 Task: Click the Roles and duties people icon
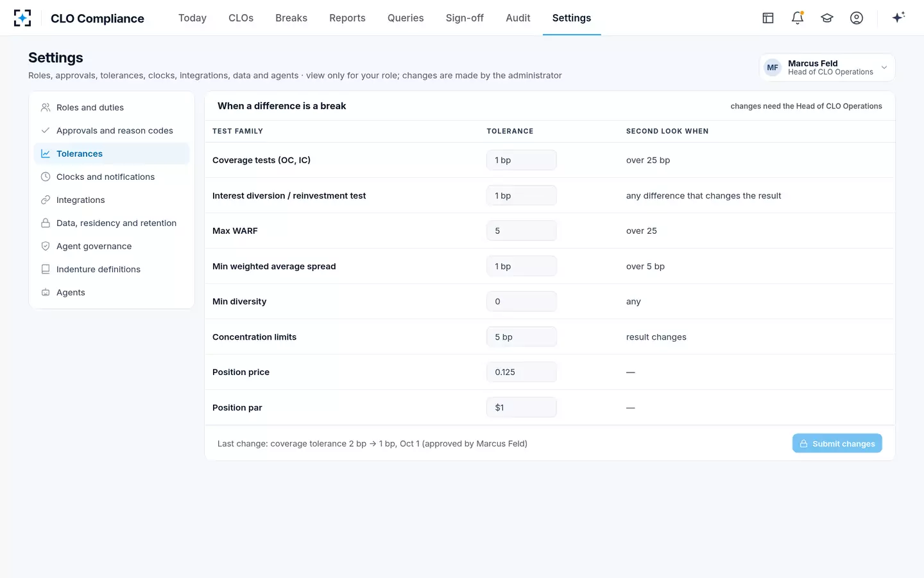coord(46,107)
